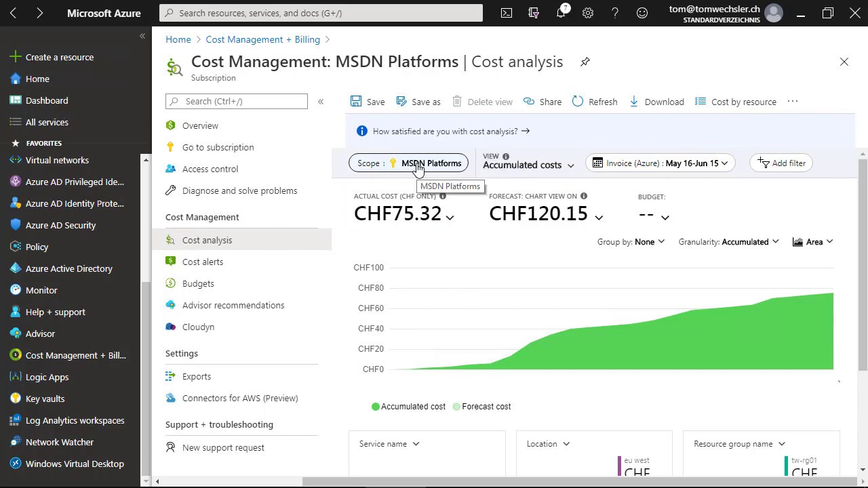This screenshot has width=868, height=488.
Task: Download the cost data
Action: tap(656, 102)
